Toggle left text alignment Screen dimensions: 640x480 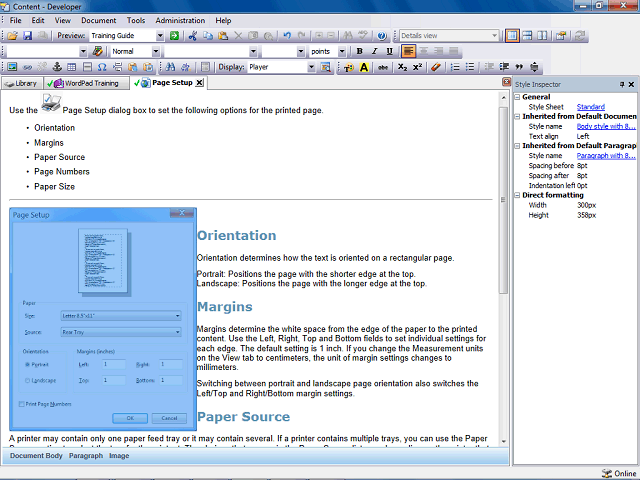(408, 51)
